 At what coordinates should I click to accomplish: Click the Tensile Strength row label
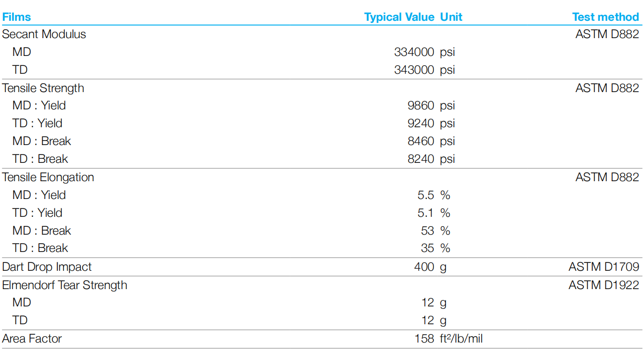[43, 88]
